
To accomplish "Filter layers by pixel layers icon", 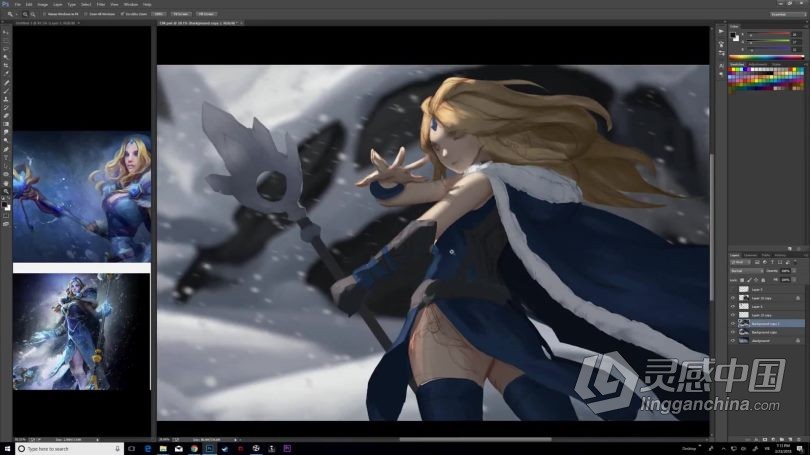I will click(757, 262).
